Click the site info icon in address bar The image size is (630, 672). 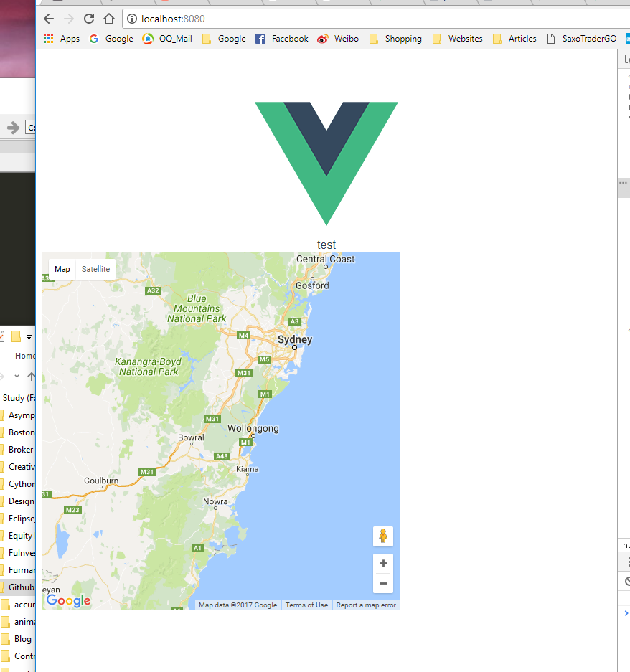(132, 19)
